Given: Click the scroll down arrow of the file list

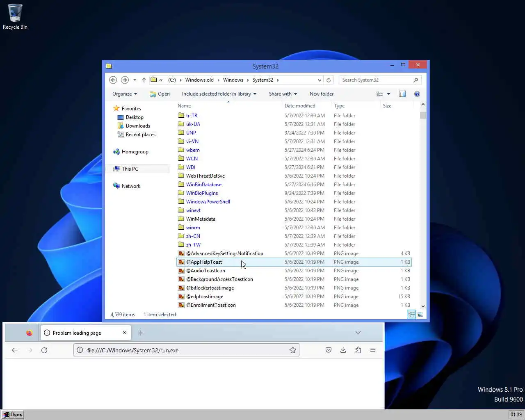Looking at the screenshot, I should [x=423, y=306].
